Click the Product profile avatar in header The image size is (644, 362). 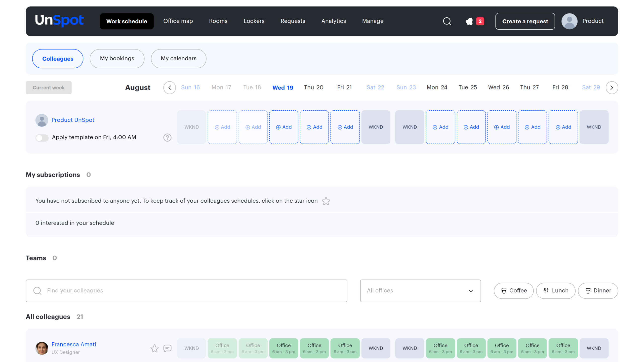(569, 21)
